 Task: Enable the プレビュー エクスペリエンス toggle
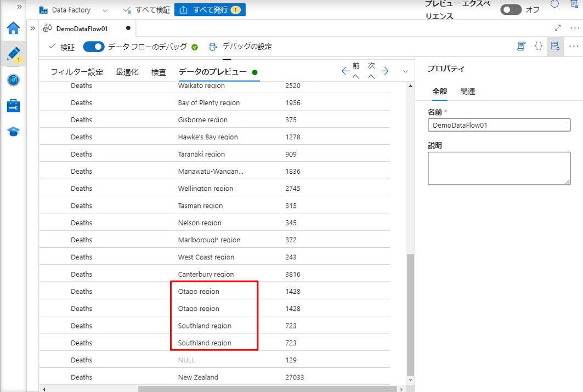511,10
